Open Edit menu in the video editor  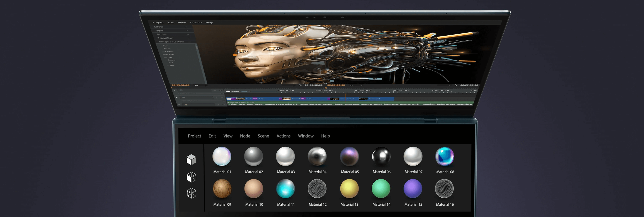(x=171, y=22)
